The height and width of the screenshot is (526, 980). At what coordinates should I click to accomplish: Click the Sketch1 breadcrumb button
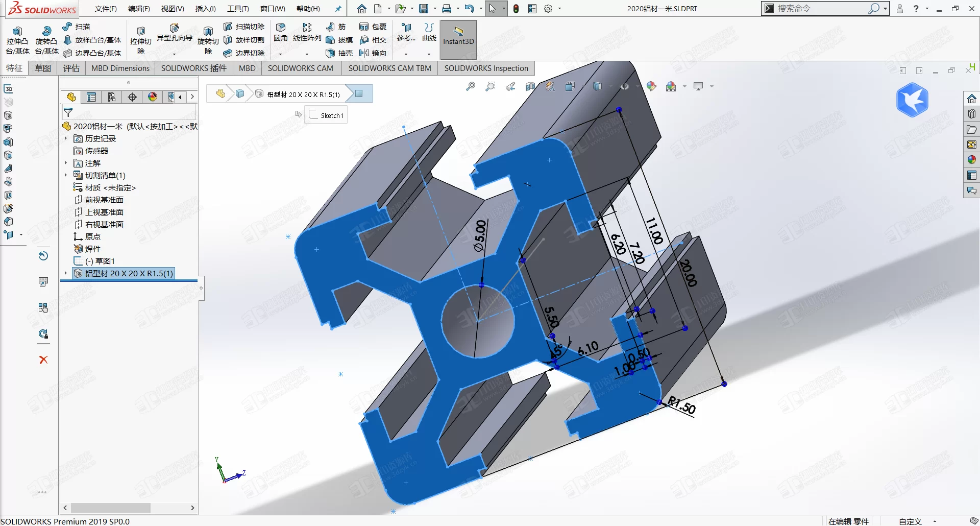[x=327, y=115]
